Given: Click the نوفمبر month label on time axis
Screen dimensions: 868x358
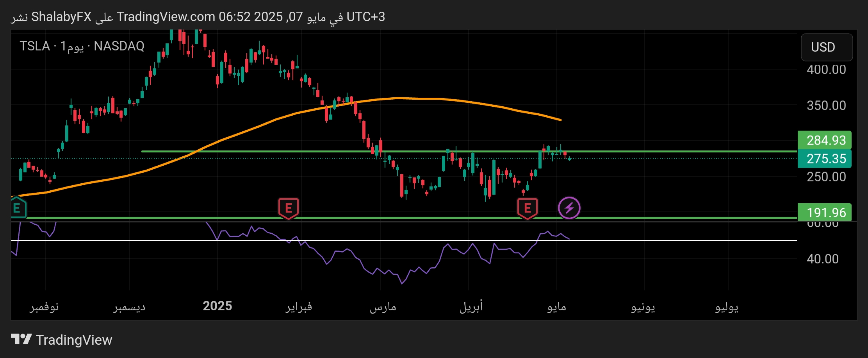Looking at the screenshot, I should (44, 306).
